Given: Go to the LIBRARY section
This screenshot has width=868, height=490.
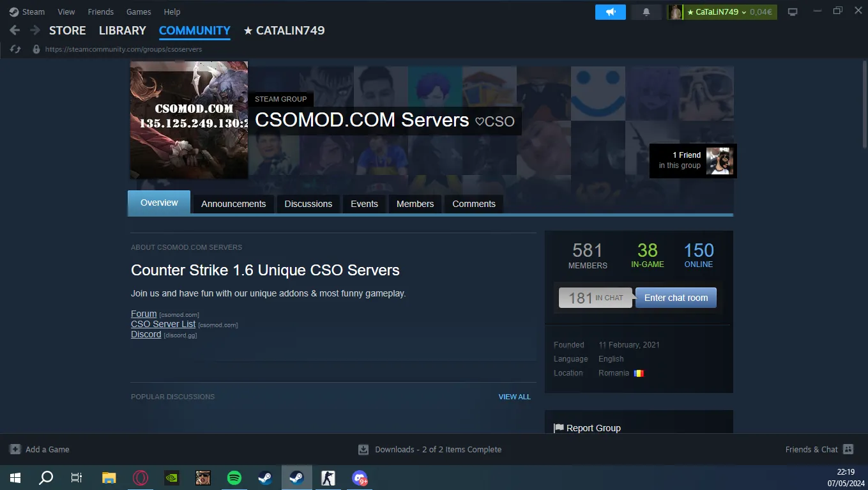Looking at the screenshot, I should click(122, 31).
